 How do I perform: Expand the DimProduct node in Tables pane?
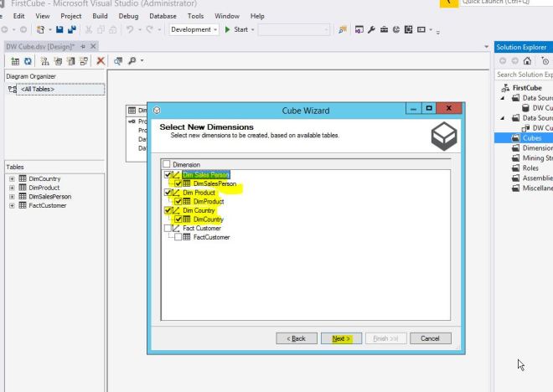click(x=12, y=188)
